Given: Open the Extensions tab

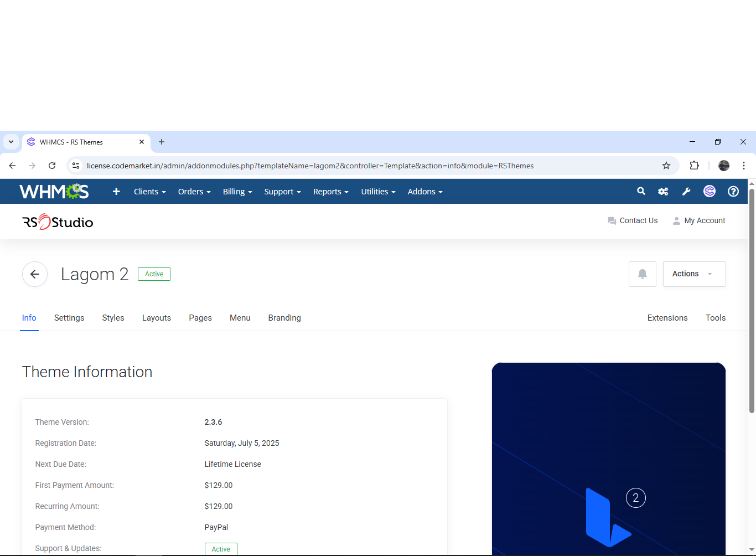Looking at the screenshot, I should pyautogui.click(x=667, y=318).
